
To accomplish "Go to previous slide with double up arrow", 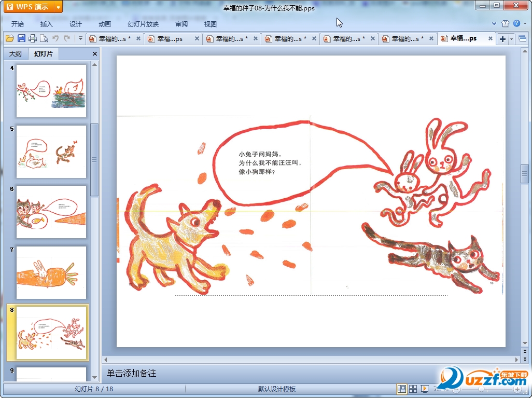I will click(x=525, y=351).
